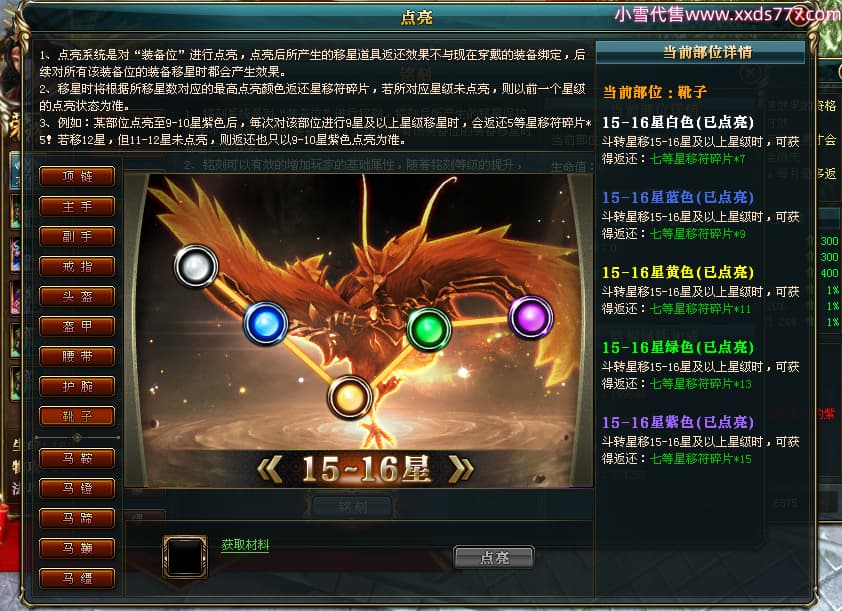Select the 主手 equipment slot
The width and height of the screenshot is (842, 611).
click(x=77, y=207)
